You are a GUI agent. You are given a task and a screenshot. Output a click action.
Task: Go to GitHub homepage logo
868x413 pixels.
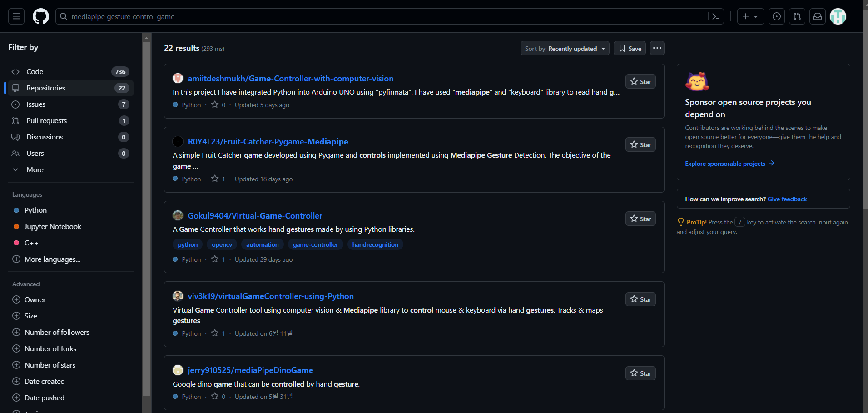pyautogui.click(x=41, y=16)
